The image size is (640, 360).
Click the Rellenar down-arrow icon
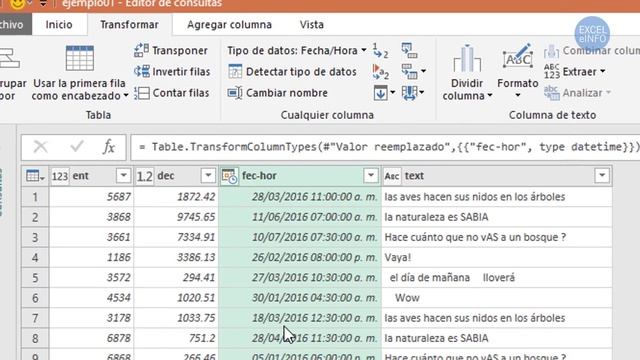[x=380, y=93]
